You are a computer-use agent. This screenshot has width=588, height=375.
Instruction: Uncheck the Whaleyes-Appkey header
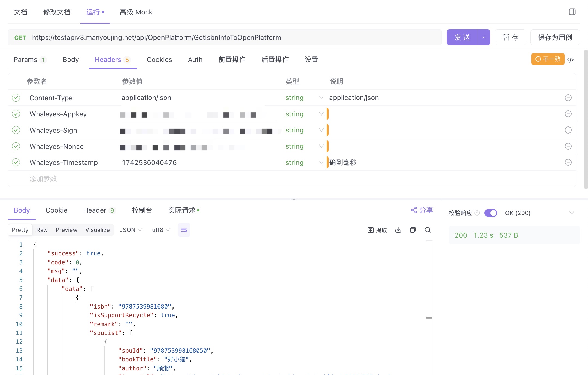[x=16, y=114]
